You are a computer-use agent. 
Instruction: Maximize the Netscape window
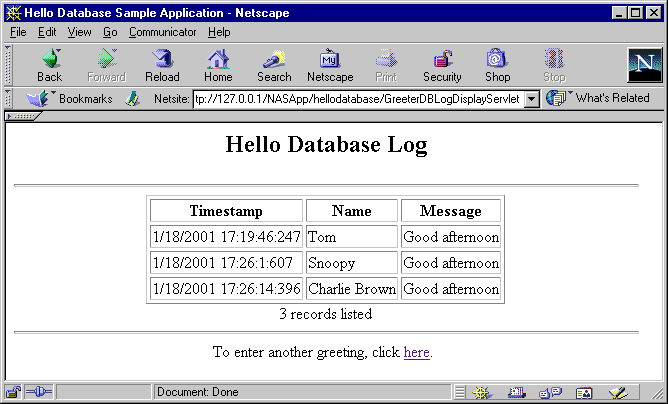tap(635, 13)
